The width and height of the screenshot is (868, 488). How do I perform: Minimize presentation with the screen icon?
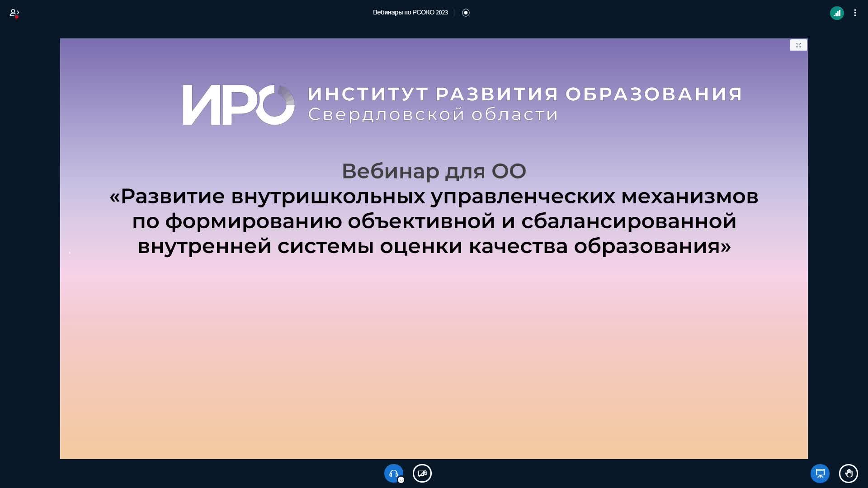click(x=820, y=474)
